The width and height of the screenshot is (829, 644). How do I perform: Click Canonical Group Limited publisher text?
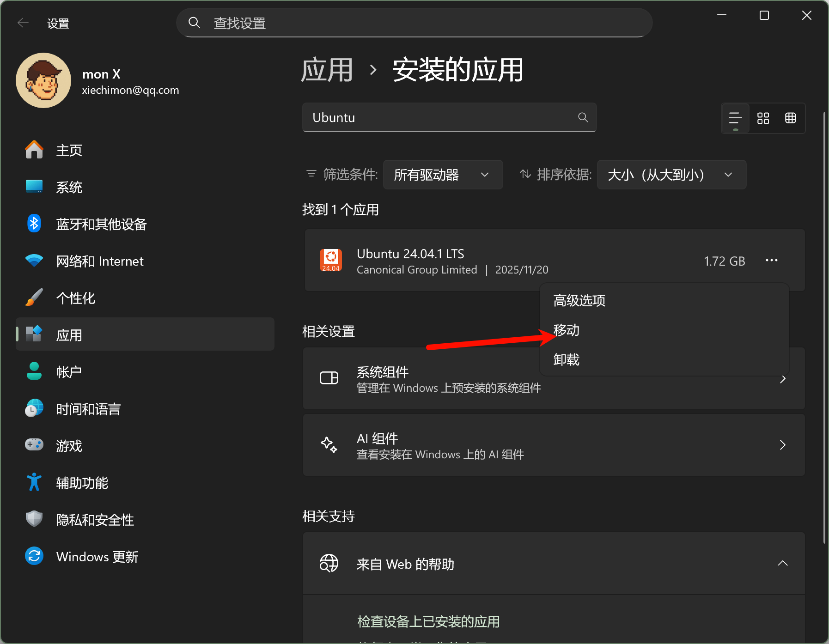click(417, 270)
